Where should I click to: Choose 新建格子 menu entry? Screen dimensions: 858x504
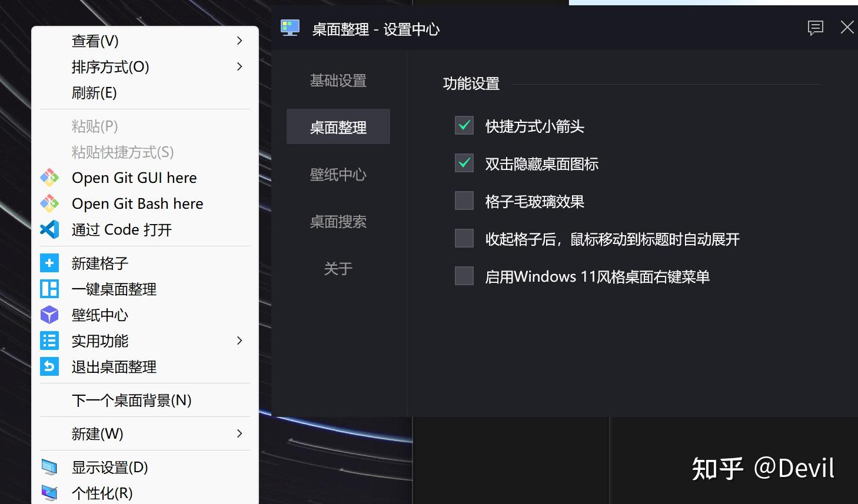point(145,263)
